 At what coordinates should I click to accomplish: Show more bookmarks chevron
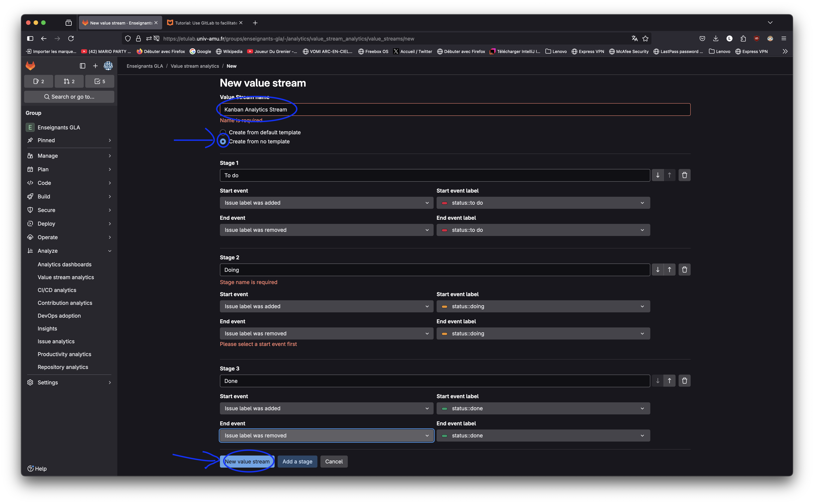[x=785, y=51]
